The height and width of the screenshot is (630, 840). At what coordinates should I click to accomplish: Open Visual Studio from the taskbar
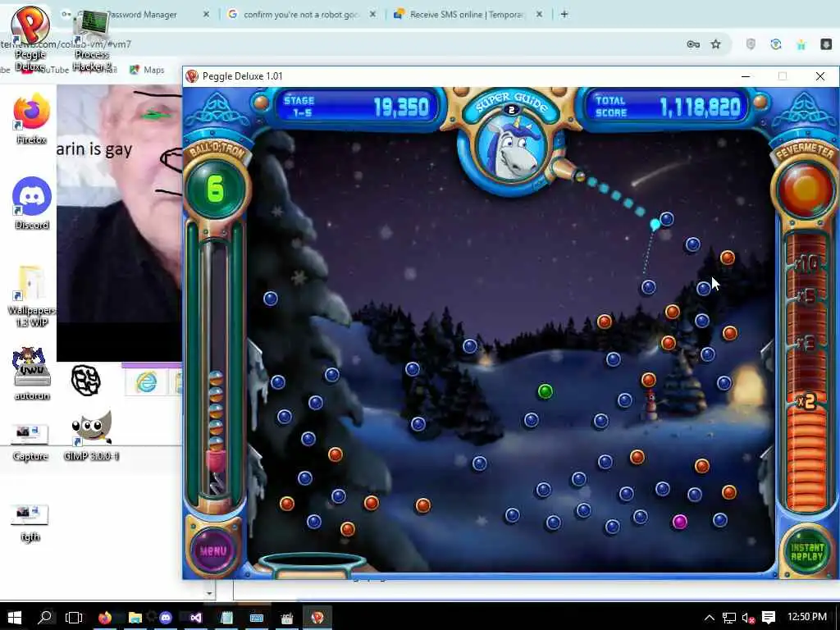tap(196, 617)
